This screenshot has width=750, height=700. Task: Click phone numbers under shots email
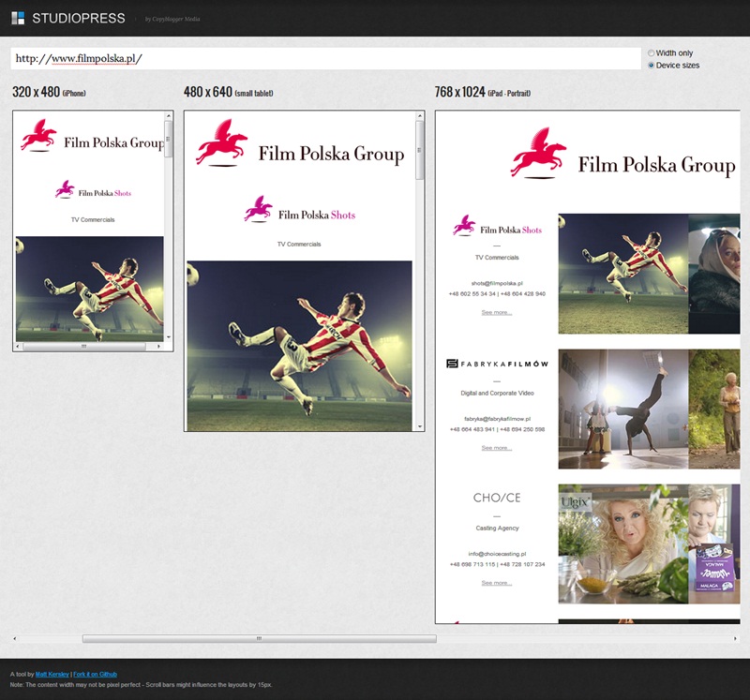pyautogui.click(x=497, y=294)
